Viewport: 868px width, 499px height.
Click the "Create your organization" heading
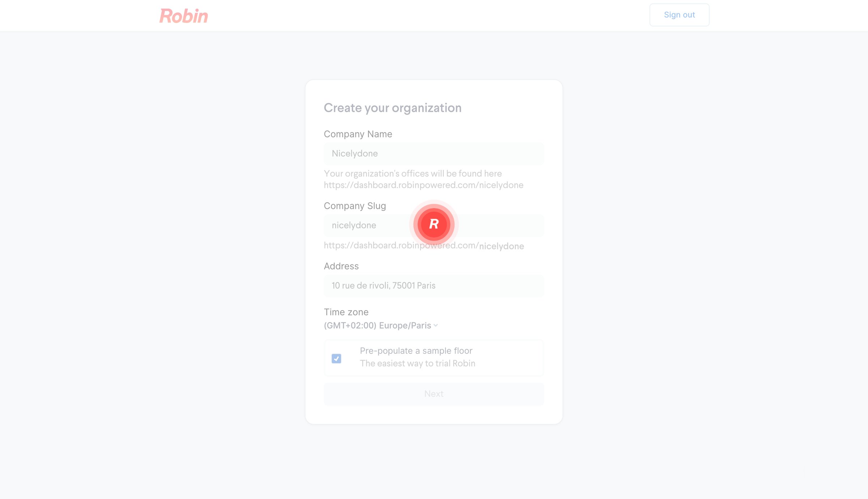tap(392, 108)
